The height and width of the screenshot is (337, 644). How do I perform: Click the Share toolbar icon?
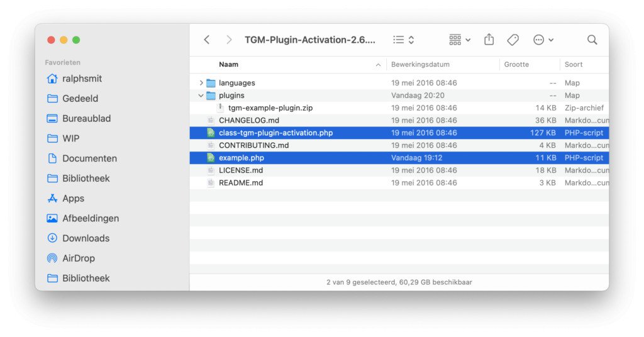click(x=489, y=40)
